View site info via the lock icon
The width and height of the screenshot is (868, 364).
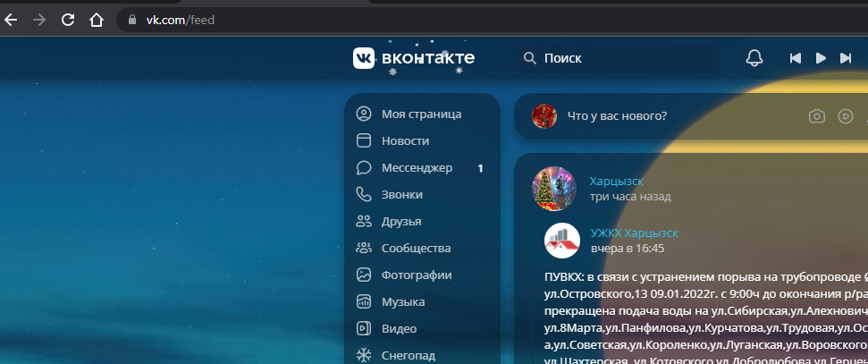(131, 20)
